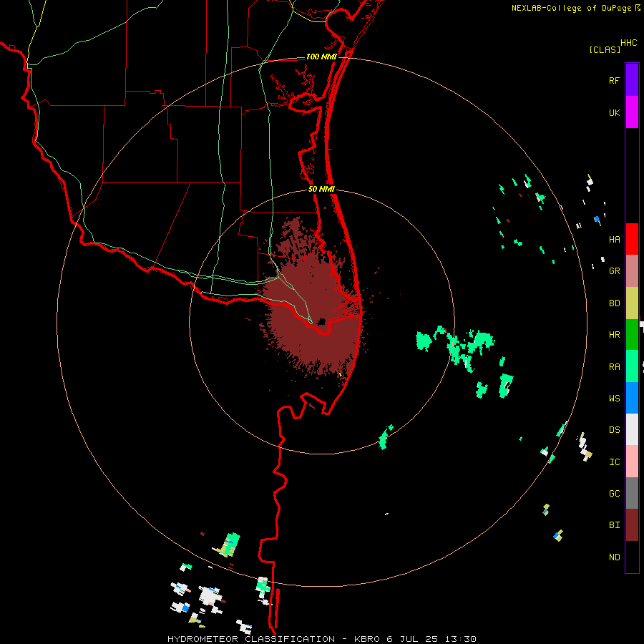
Task: Click the UK legend label
Action: [614, 113]
